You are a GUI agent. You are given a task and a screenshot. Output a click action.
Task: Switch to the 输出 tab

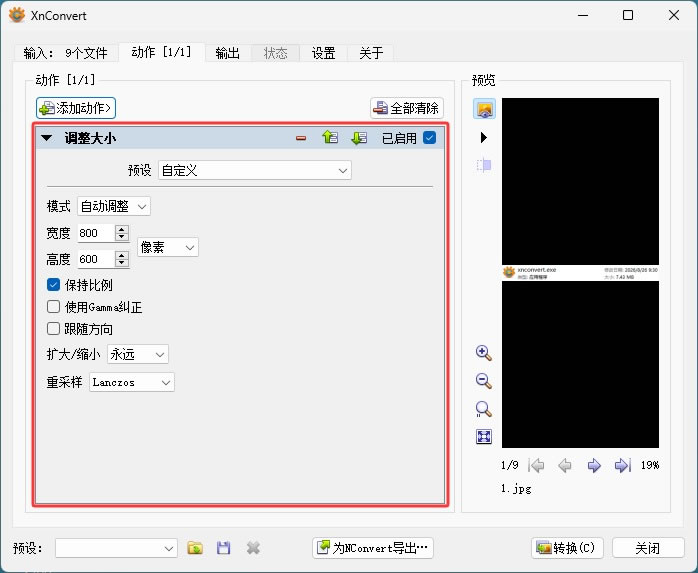227,53
